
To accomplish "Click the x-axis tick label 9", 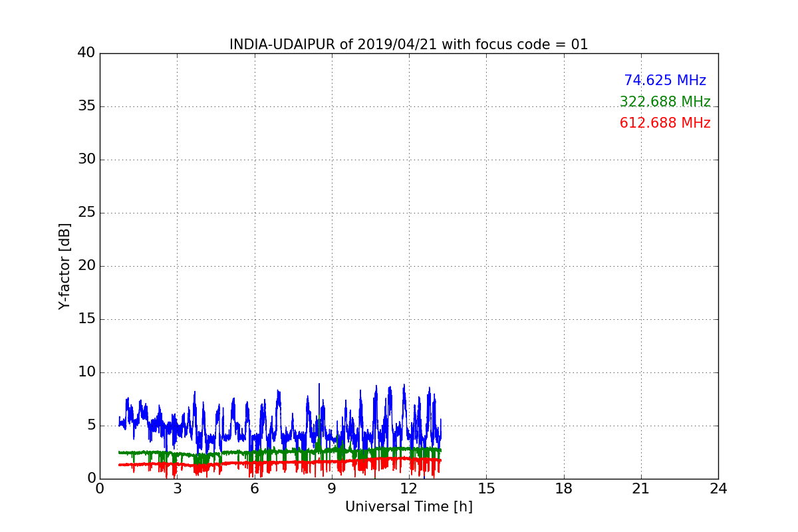I will pos(332,489).
